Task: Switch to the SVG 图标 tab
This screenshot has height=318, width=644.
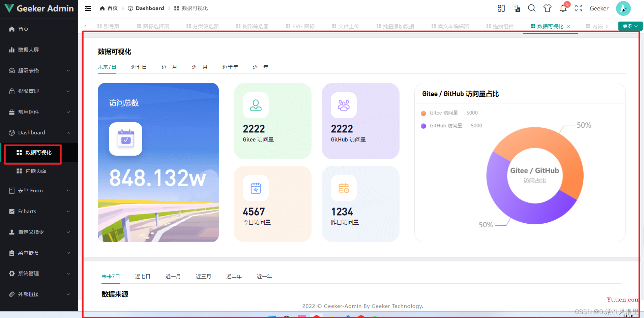Action: click(x=300, y=26)
